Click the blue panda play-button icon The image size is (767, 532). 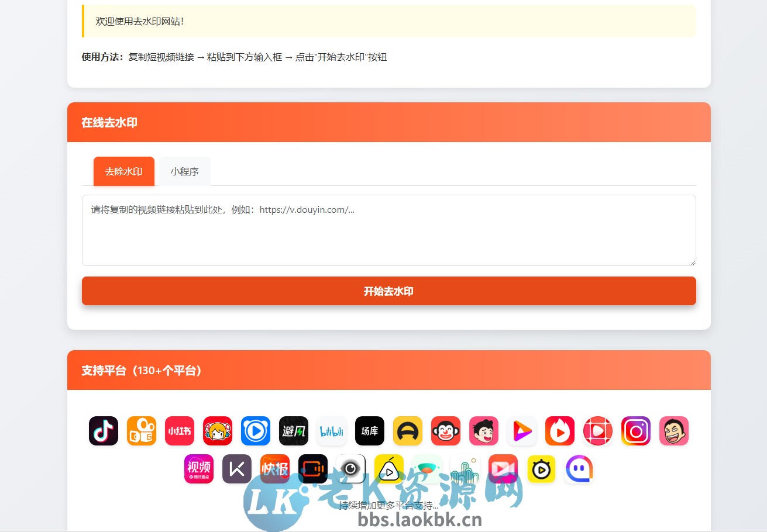pyautogui.click(x=256, y=431)
